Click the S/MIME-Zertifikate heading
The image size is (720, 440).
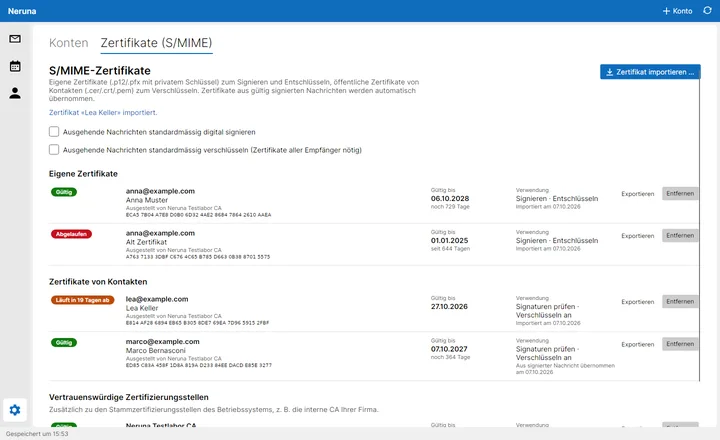point(100,71)
